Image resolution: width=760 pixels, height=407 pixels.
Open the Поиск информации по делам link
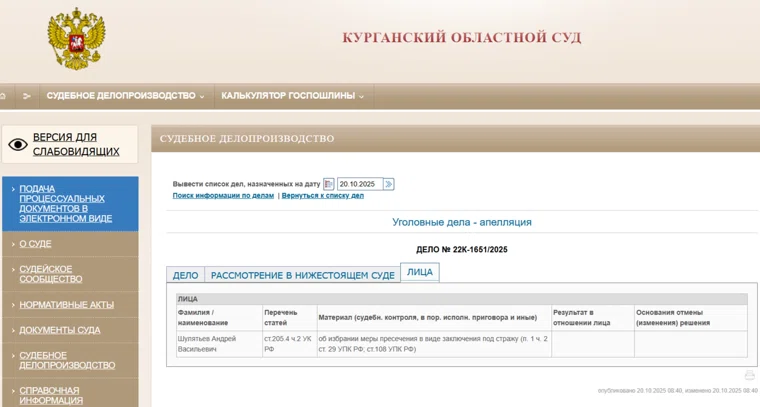point(223,196)
